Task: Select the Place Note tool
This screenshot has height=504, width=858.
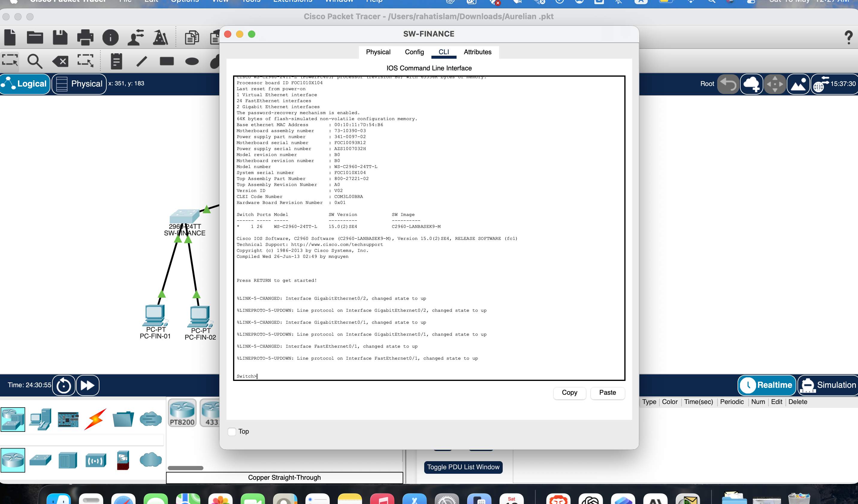Action: (x=117, y=61)
